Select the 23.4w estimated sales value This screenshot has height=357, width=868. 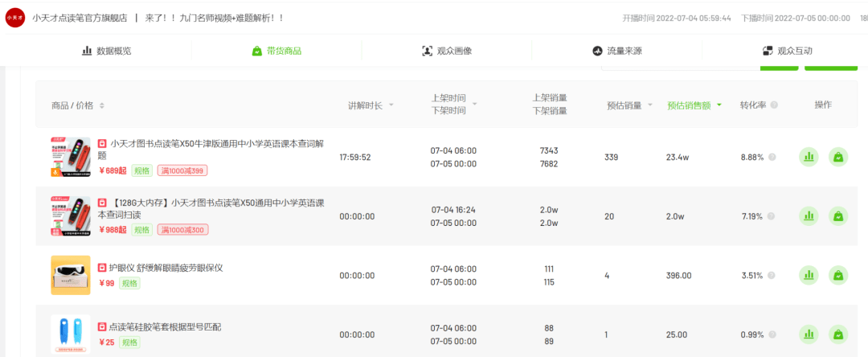coord(678,157)
